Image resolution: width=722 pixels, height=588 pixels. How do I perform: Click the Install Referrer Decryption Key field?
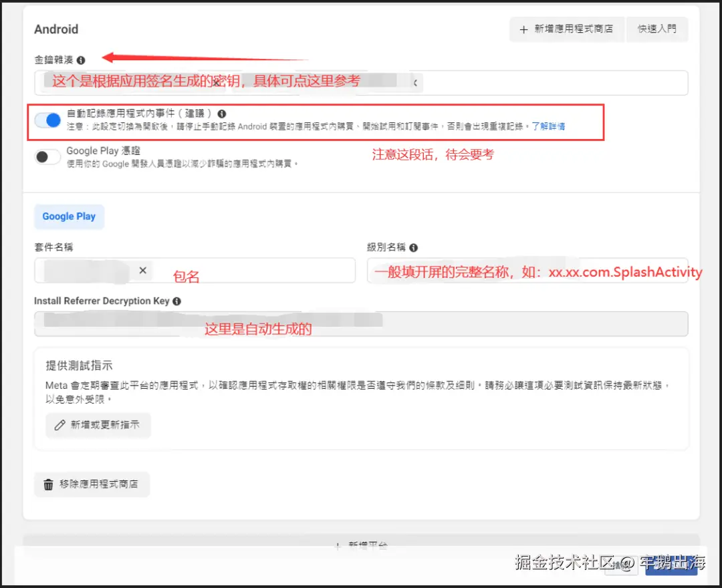361,324
